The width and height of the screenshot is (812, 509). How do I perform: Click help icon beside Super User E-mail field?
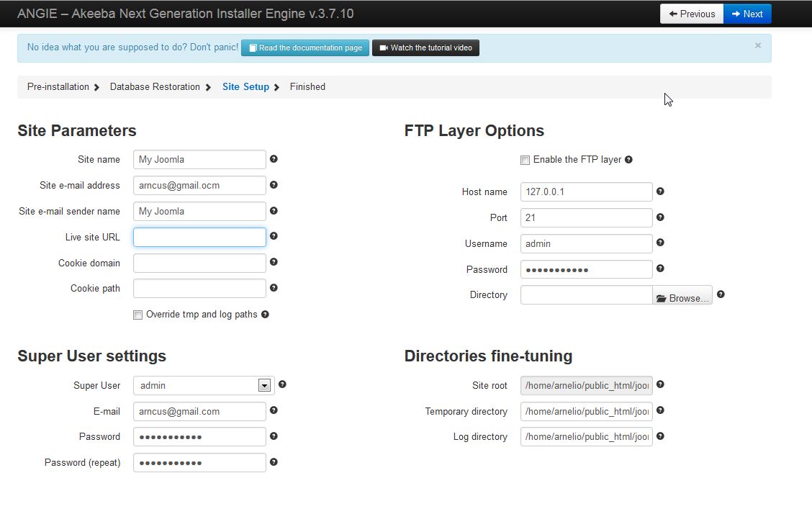274,410
